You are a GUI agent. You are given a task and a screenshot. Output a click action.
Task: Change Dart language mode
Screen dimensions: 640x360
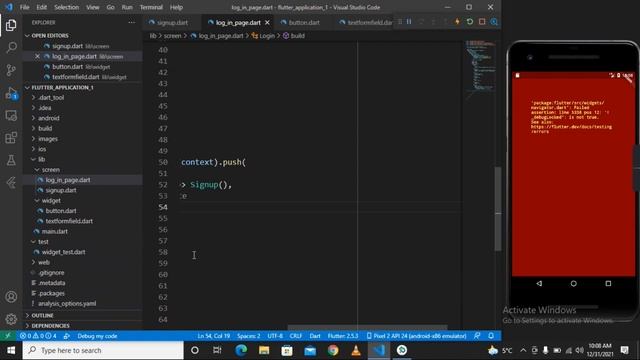[315, 336]
